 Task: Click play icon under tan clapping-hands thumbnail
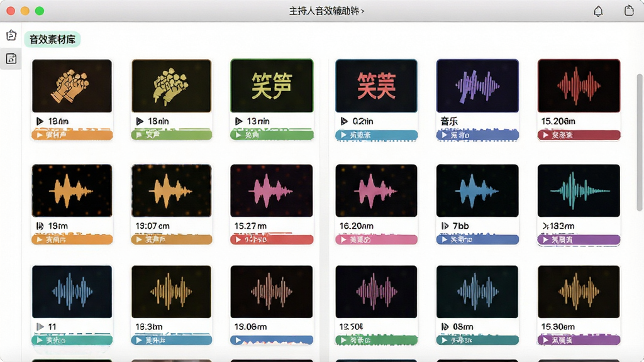(40, 121)
